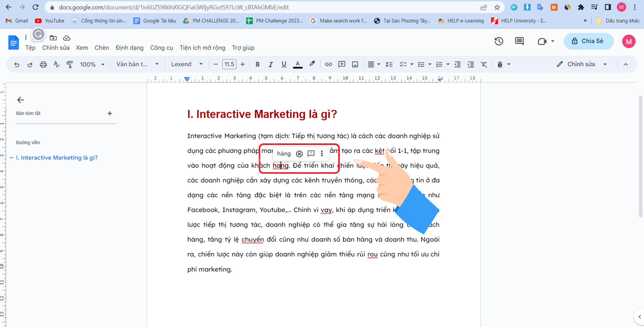Open version history clock icon
Image resolution: width=644 pixels, height=327 pixels.
coord(499,41)
